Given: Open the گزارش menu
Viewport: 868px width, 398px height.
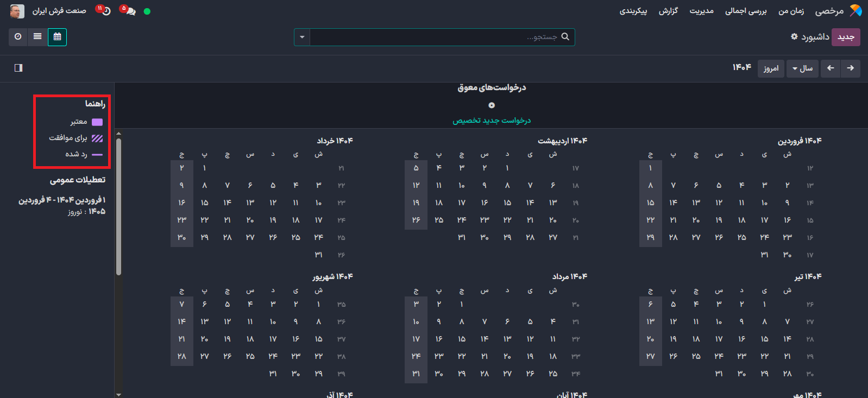Looking at the screenshot, I should pyautogui.click(x=668, y=11).
